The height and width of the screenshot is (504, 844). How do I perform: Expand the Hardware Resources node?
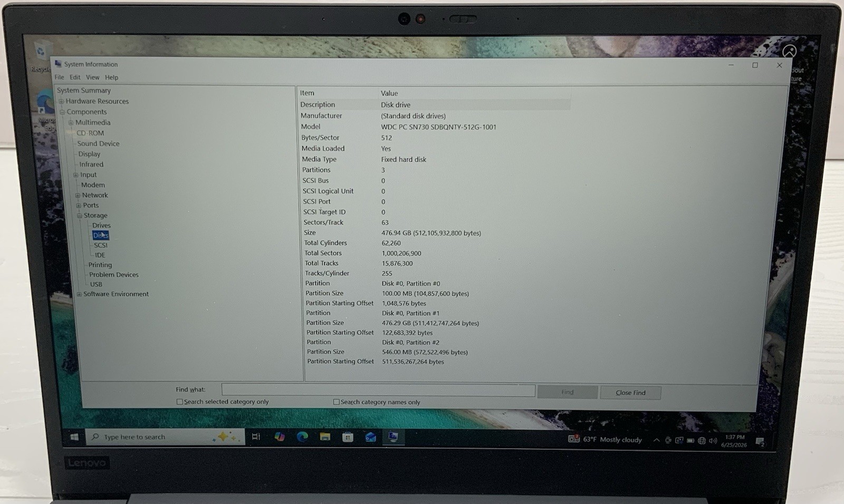pos(61,101)
